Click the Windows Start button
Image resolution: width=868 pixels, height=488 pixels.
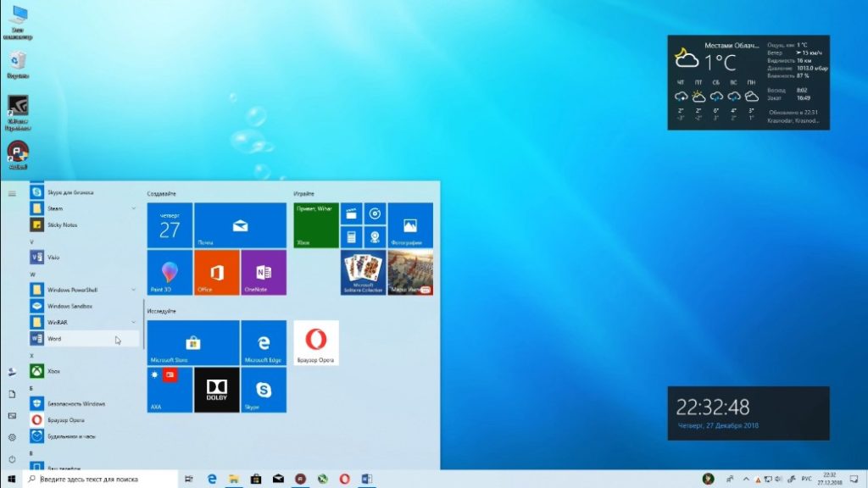click(x=11, y=479)
